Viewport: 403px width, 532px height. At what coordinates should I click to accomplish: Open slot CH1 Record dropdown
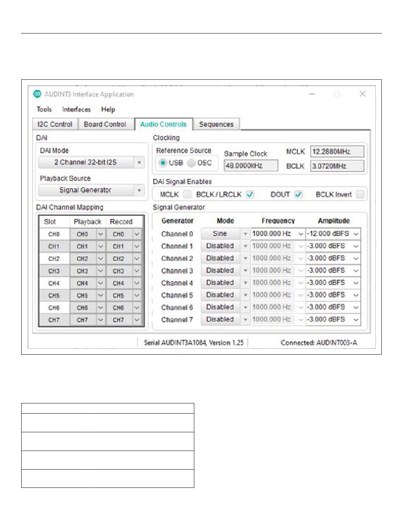137,246
